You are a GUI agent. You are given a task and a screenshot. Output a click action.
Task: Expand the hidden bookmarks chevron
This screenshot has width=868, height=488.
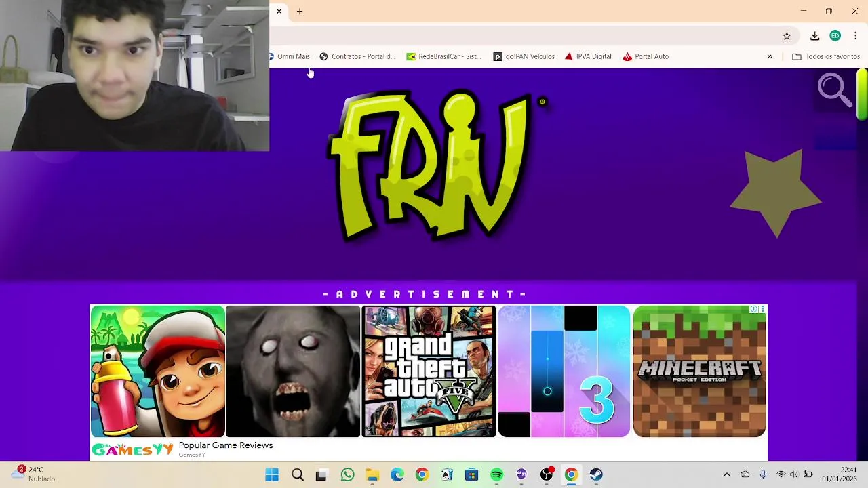(x=770, y=56)
